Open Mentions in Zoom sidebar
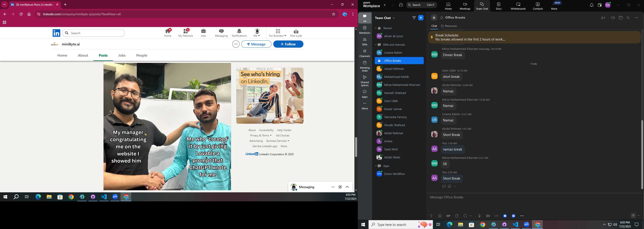This screenshot has width=644, height=229. click(365, 30)
